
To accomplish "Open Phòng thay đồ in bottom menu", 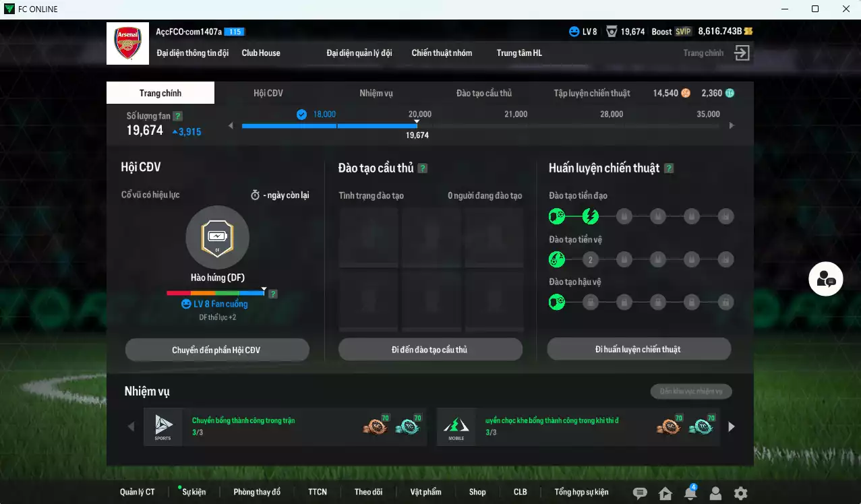I will tap(257, 492).
